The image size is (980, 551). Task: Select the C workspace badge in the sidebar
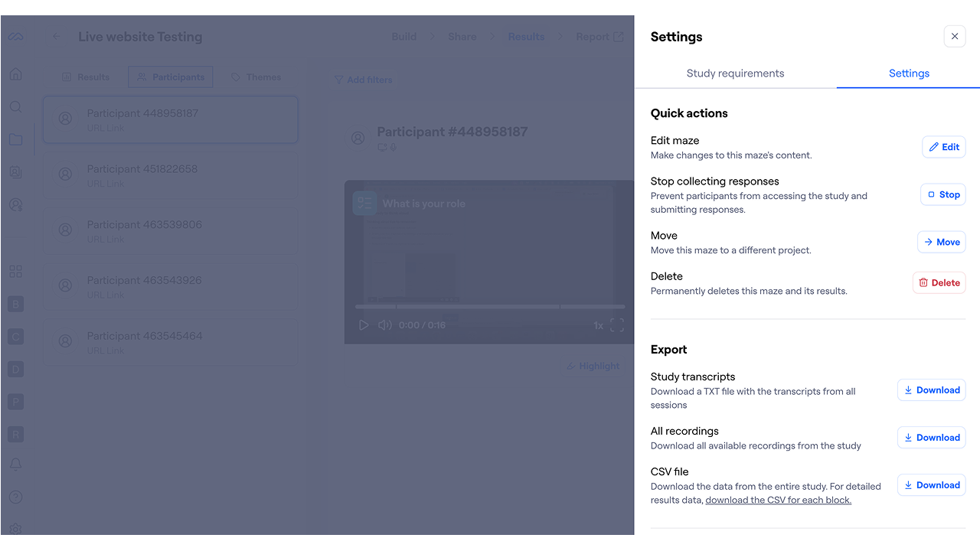[x=16, y=337]
